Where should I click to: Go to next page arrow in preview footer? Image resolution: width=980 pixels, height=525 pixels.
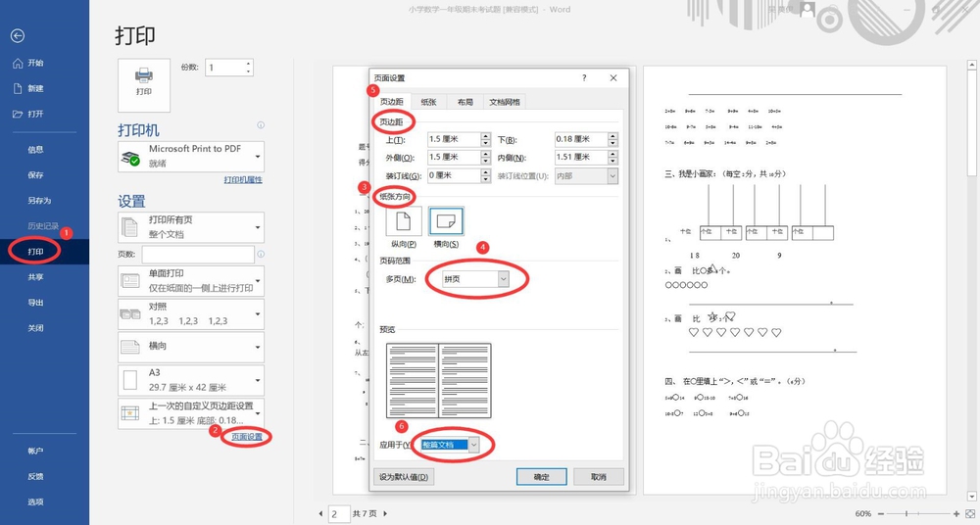click(x=385, y=514)
